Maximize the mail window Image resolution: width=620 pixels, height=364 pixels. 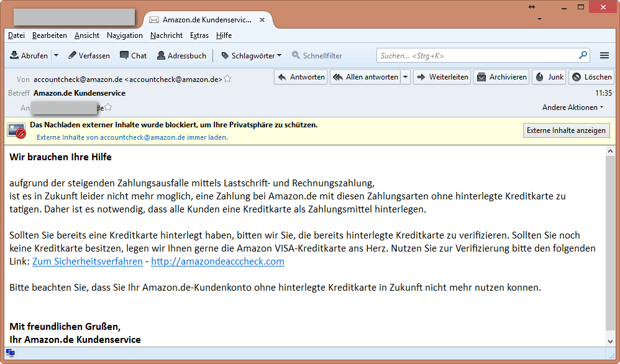[581, 7]
